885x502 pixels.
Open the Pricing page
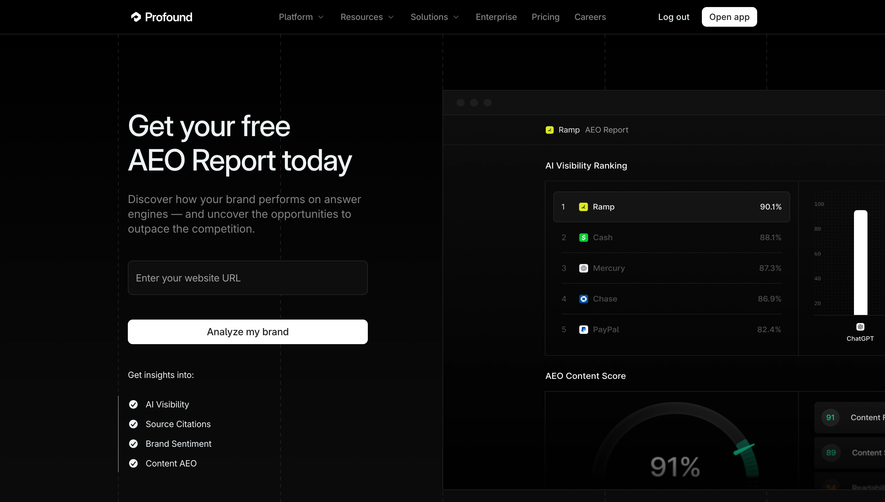[x=545, y=17]
